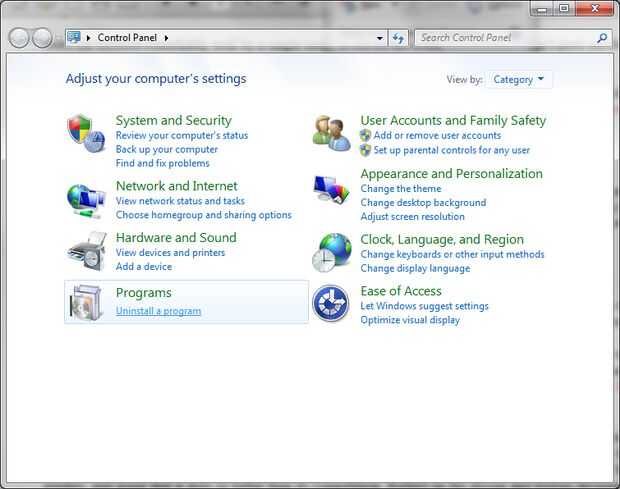The width and height of the screenshot is (620, 489).
Task: Open Appearance and Personalization heading
Action: (452, 174)
